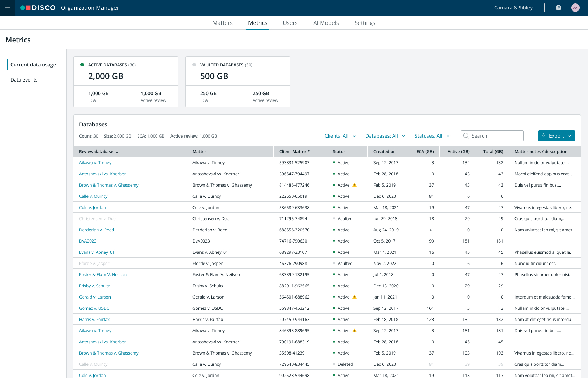Open the AA user avatar menu
The width and height of the screenshot is (588, 378).
point(575,8)
